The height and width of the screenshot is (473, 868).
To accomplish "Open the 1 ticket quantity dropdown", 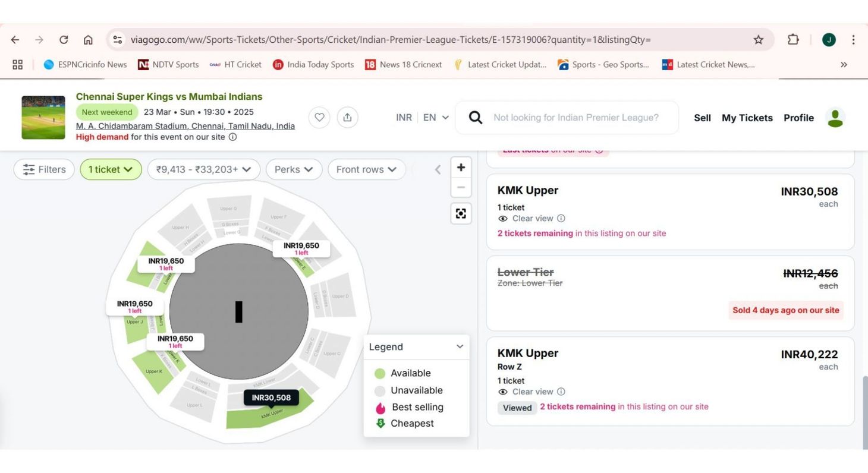I will (111, 169).
